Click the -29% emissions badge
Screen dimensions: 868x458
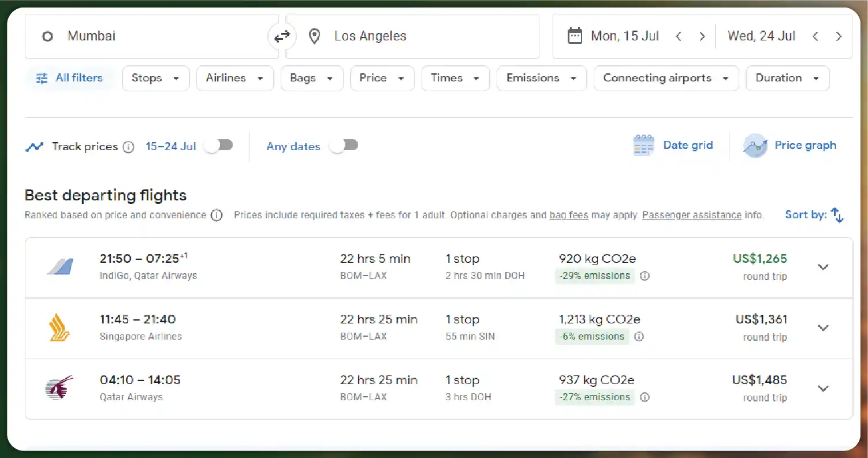click(595, 276)
